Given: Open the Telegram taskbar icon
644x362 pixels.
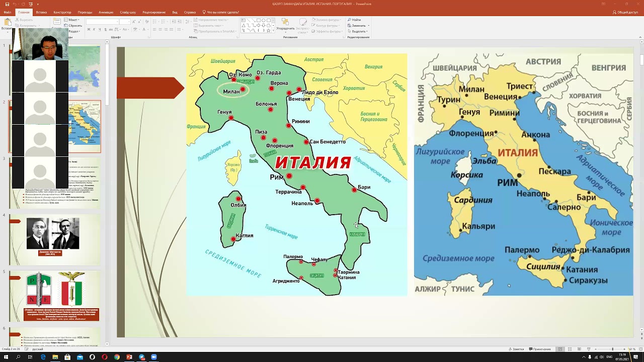Looking at the screenshot, I should point(141,357).
